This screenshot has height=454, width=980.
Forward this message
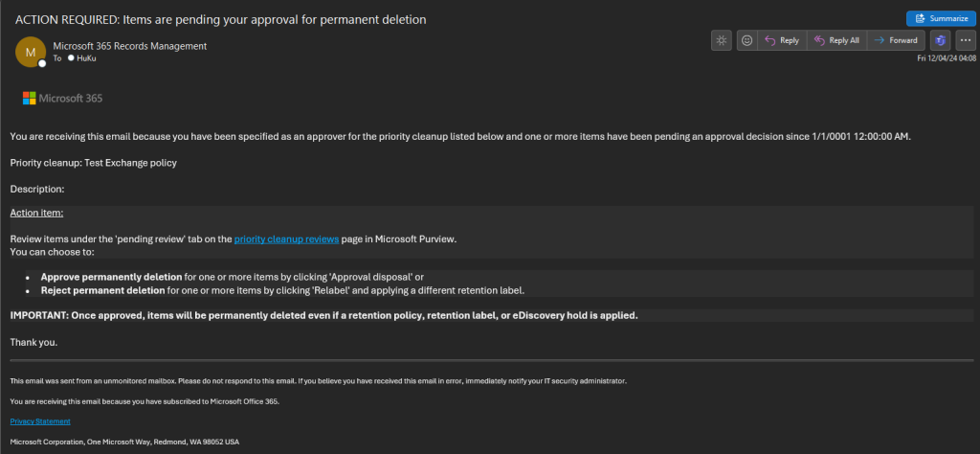coord(896,40)
